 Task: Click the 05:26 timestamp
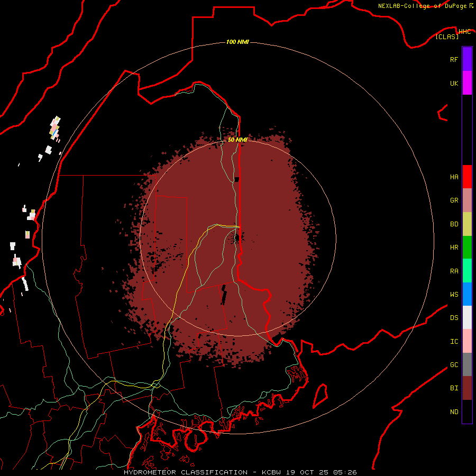(345, 472)
